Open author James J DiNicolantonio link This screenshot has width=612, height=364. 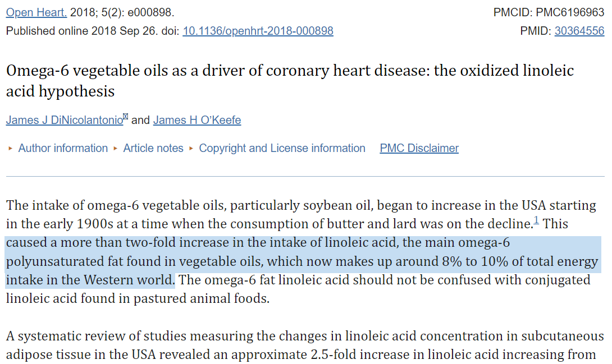pyautogui.click(x=65, y=120)
